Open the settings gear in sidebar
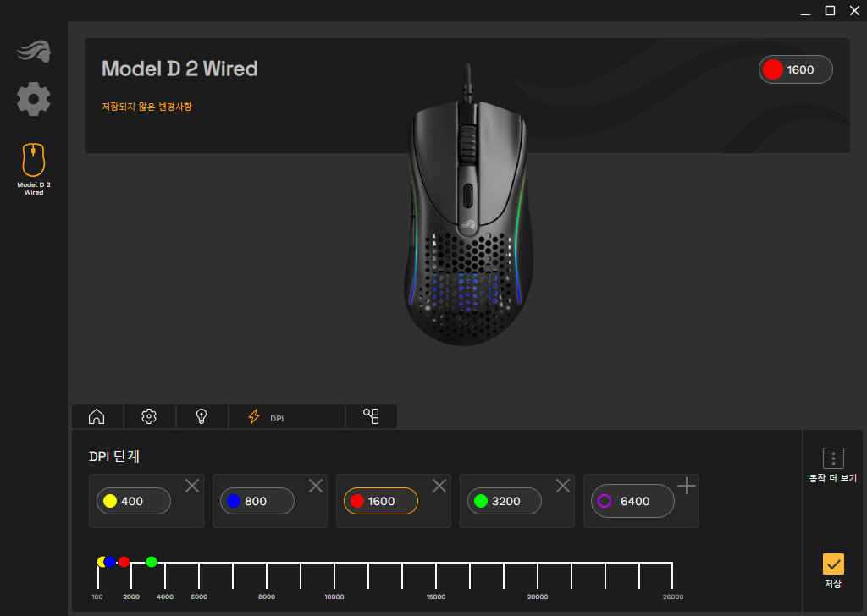Viewport: 867px width, 616px height. click(x=34, y=99)
